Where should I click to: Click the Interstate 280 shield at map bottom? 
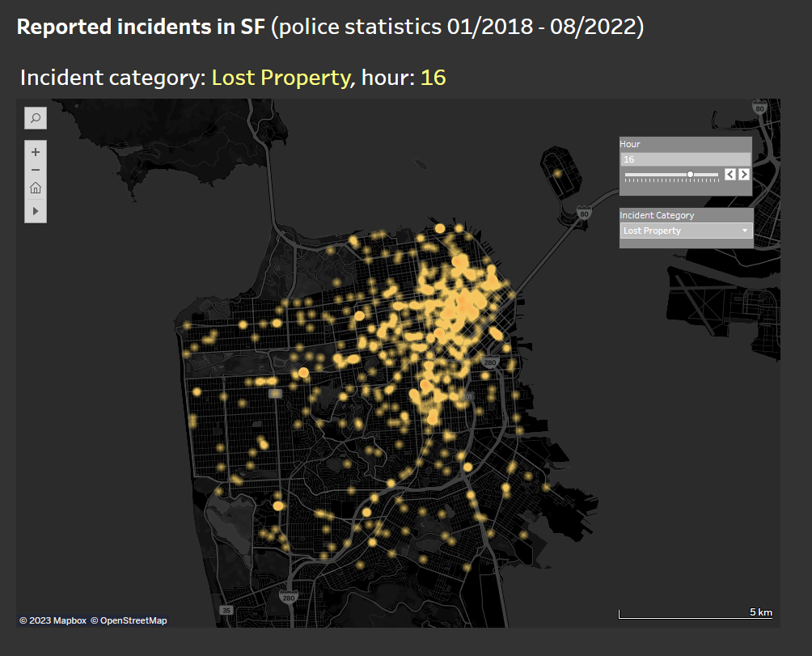tap(288, 598)
